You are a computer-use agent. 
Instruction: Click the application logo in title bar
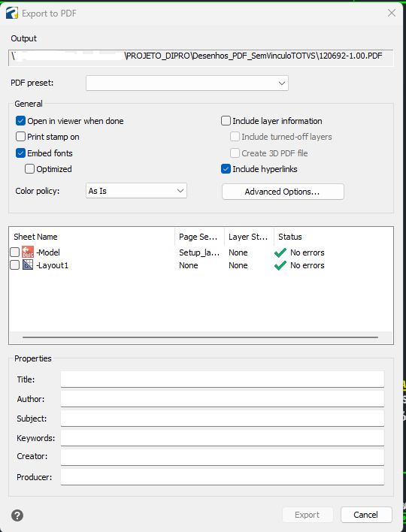tap(12, 14)
